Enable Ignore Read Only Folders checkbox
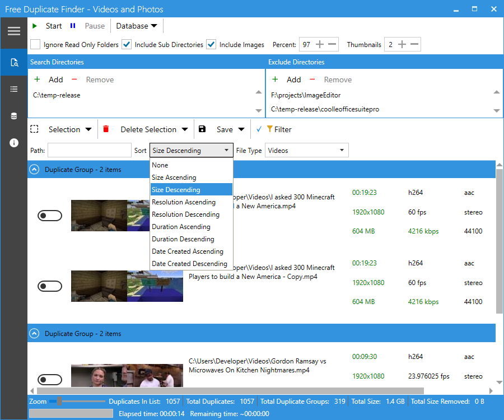The width and height of the screenshot is (504, 420). coord(35,45)
